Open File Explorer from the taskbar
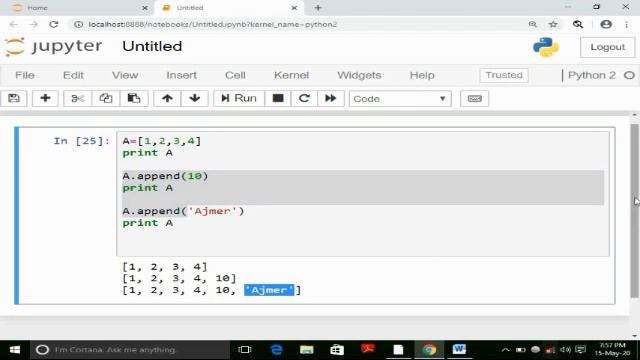 point(307,350)
